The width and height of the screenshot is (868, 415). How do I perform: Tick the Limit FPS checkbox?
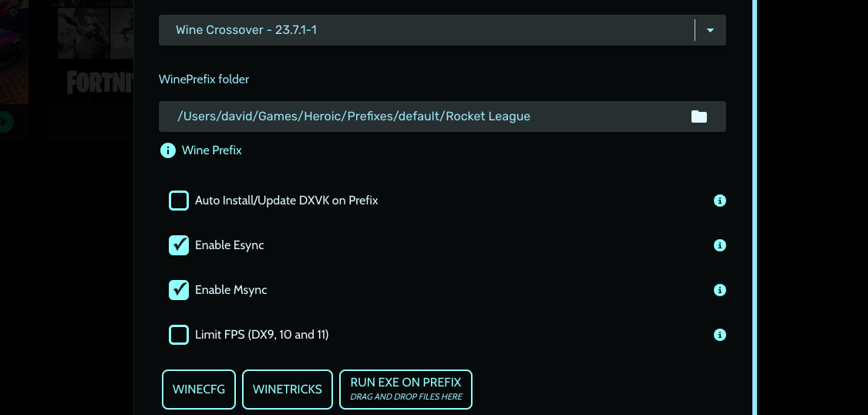tap(179, 335)
